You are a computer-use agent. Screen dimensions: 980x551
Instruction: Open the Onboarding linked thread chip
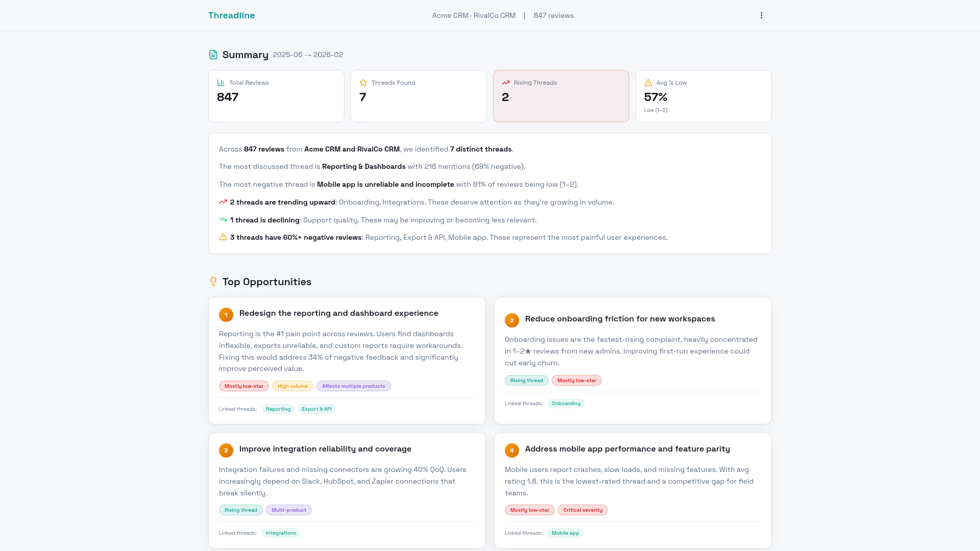(566, 404)
